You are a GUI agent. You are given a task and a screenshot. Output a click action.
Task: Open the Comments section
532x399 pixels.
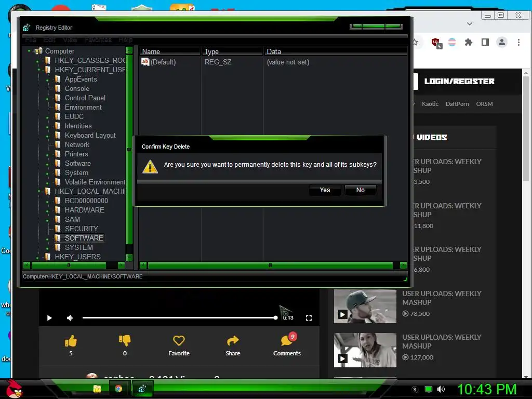click(287, 345)
